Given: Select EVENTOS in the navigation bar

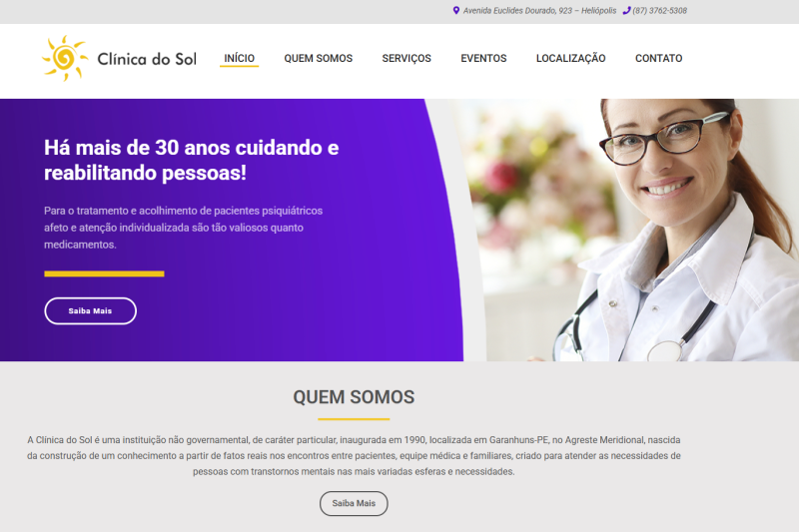Looking at the screenshot, I should (483, 58).
